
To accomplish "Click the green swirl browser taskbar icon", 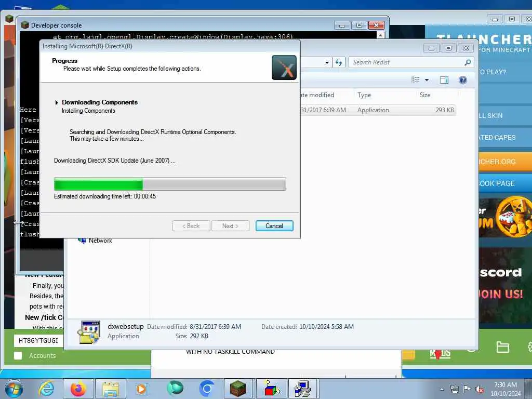I will [x=175, y=388].
